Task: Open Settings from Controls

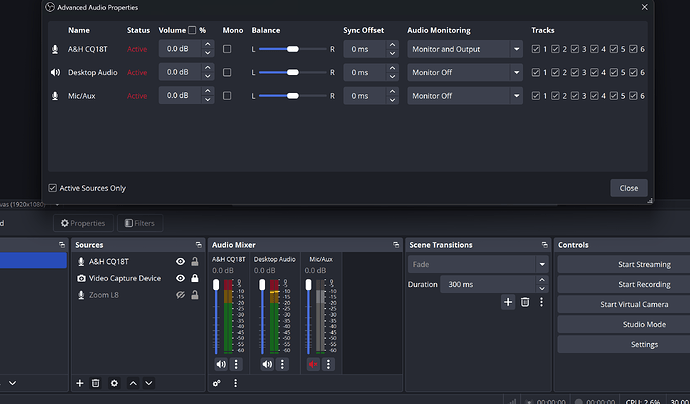Action: coord(644,344)
